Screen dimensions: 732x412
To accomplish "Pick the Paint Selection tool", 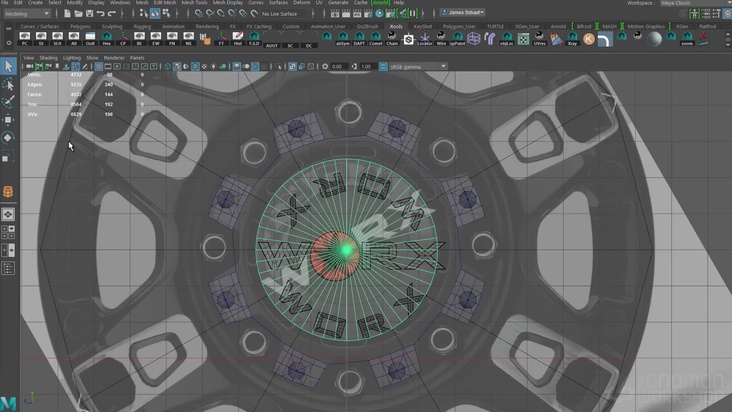I will tap(8, 102).
